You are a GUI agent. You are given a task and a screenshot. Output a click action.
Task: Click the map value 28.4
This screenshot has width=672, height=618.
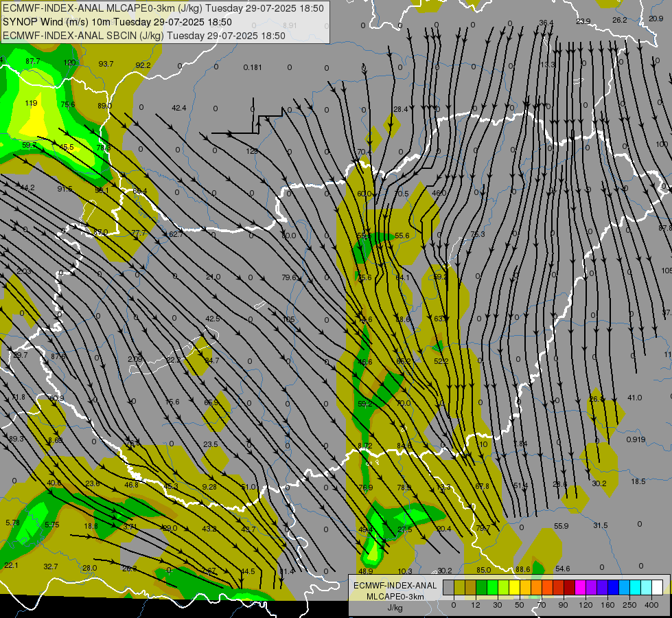(x=400, y=109)
